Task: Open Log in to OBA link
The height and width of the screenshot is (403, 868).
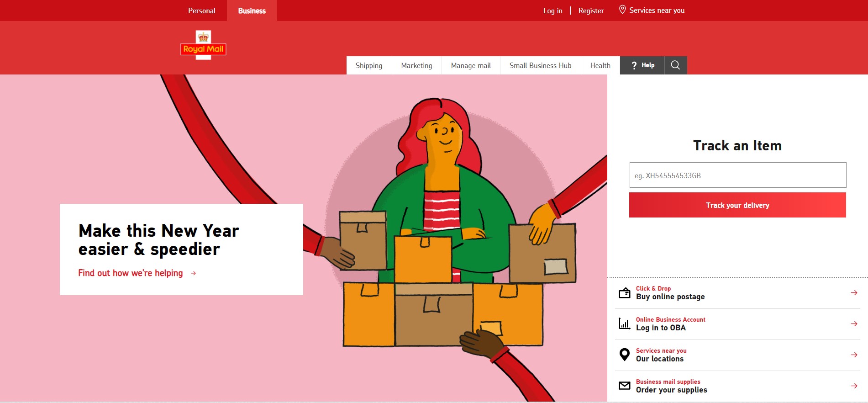Action: point(737,324)
